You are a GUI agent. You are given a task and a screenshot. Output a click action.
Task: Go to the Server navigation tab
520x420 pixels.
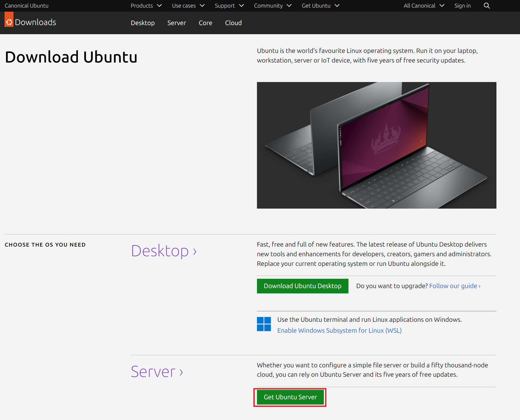[x=176, y=23]
